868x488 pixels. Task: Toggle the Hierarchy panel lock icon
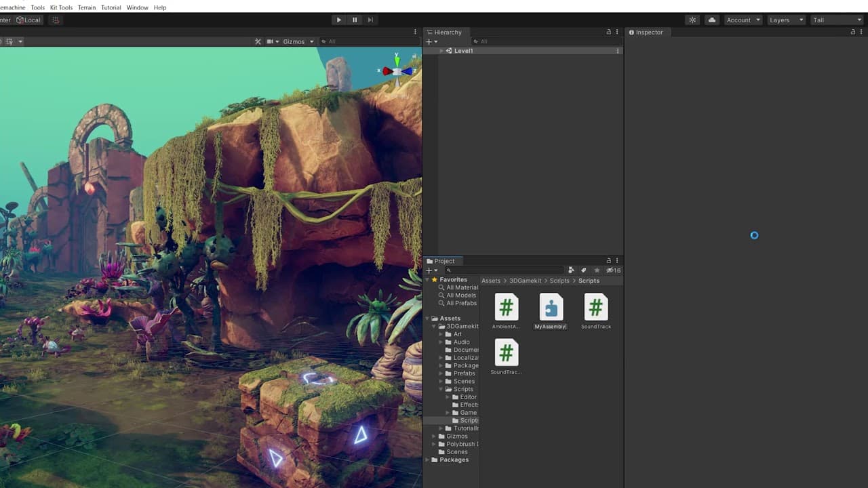tap(608, 32)
